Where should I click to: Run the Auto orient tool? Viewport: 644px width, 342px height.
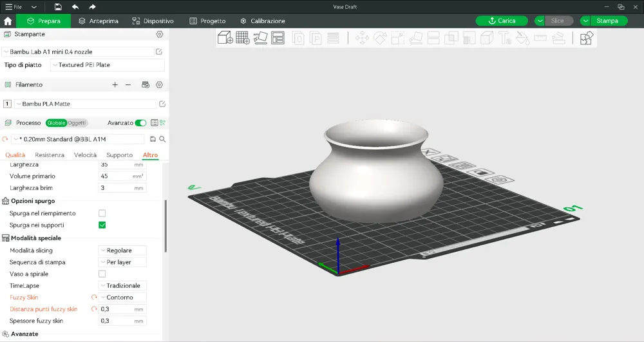pyautogui.click(x=260, y=38)
